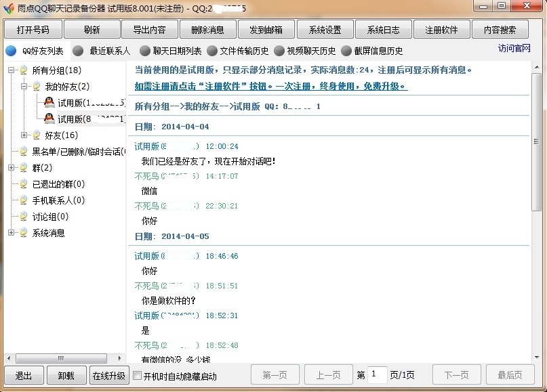Image resolution: width=547 pixels, height=392 pixels.
Task: Click the 讨论组 group icon
Action: pos(24,217)
